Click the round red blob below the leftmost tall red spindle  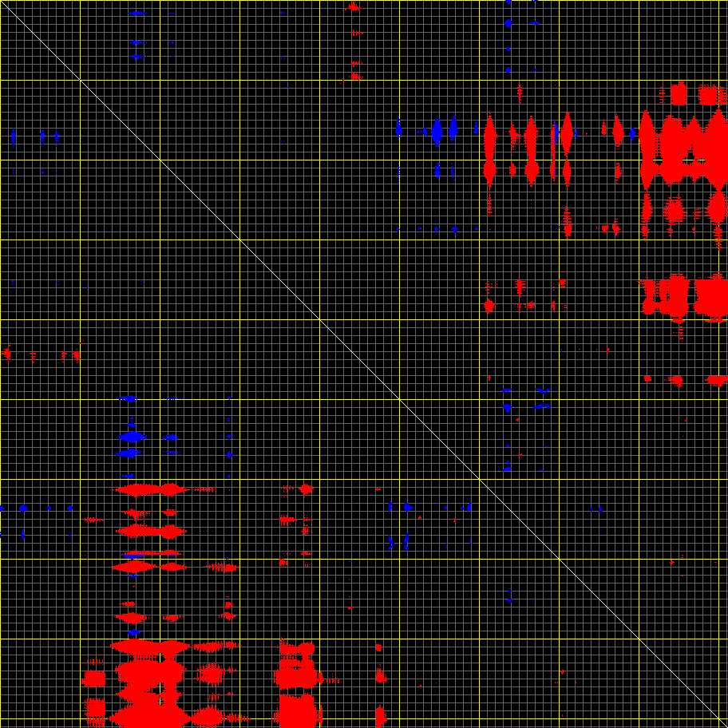point(489,306)
